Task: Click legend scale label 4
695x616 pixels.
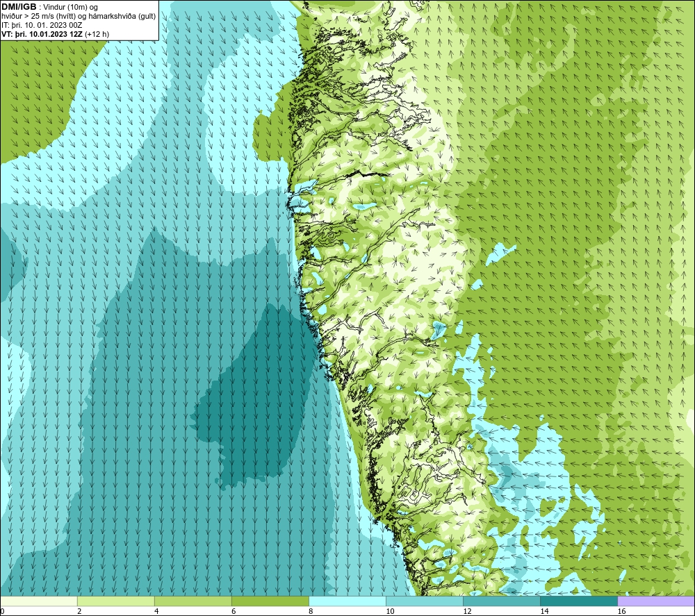Action: pyautogui.click(x=156, y=612)
